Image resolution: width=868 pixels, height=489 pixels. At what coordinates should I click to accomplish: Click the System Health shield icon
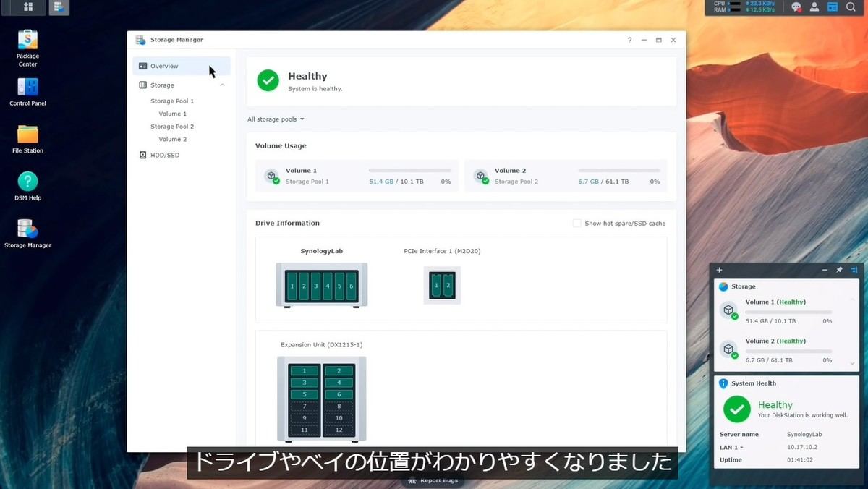tap(723, 383)
